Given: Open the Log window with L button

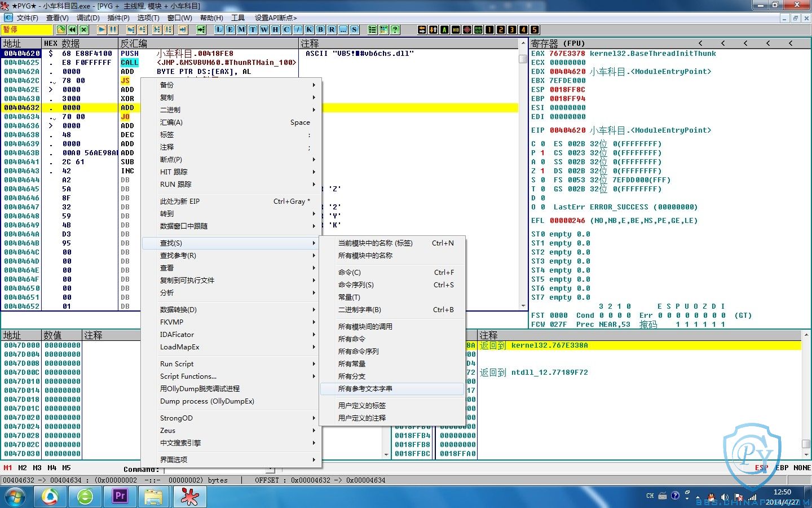Looking at the screenshot, I should 219,29.
